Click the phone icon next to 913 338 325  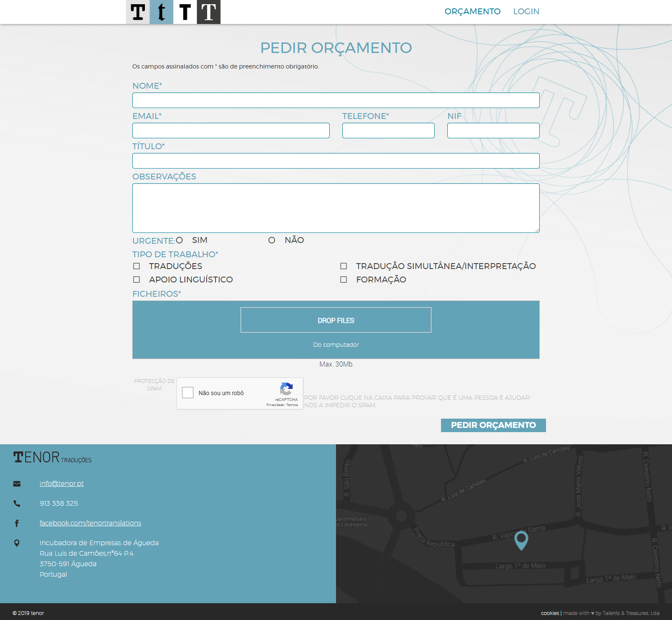click(x=17, y=503)
